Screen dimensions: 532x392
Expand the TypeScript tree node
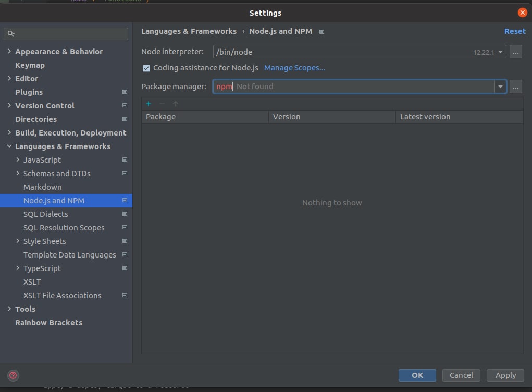click(x=18, y=268)
